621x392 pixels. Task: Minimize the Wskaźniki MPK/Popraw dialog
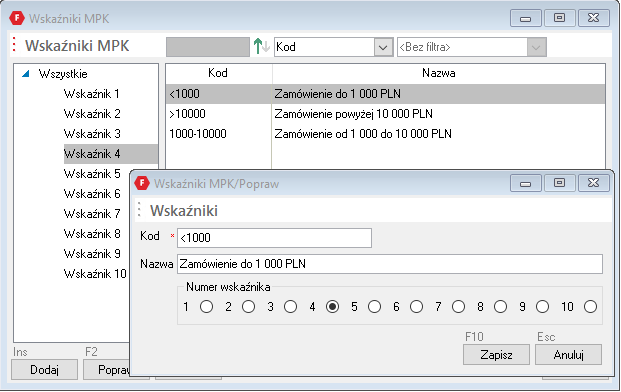(x=526, y=183)
